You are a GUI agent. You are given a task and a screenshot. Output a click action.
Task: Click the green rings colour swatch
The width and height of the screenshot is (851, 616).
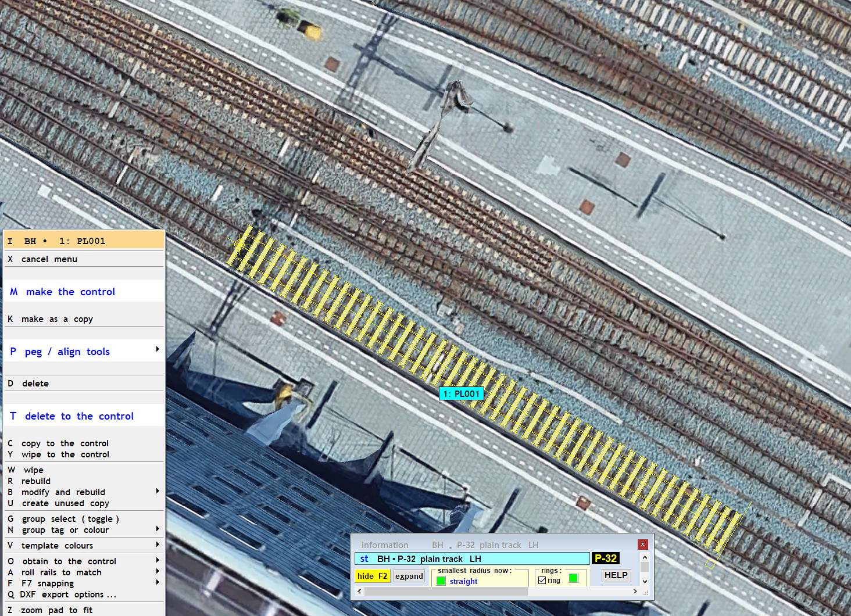tap(573, 578)
